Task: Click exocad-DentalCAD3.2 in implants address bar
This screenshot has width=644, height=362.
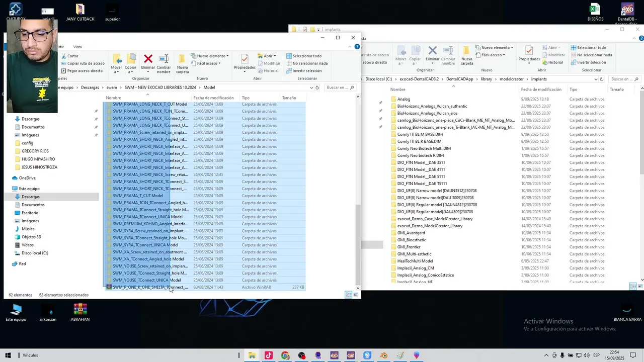Action: pos(420,79)
